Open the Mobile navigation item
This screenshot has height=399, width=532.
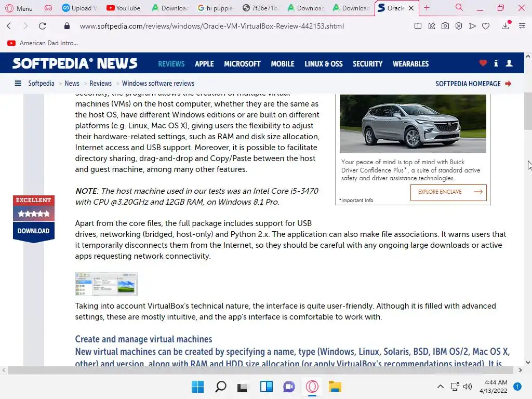[x=283, y=64]
